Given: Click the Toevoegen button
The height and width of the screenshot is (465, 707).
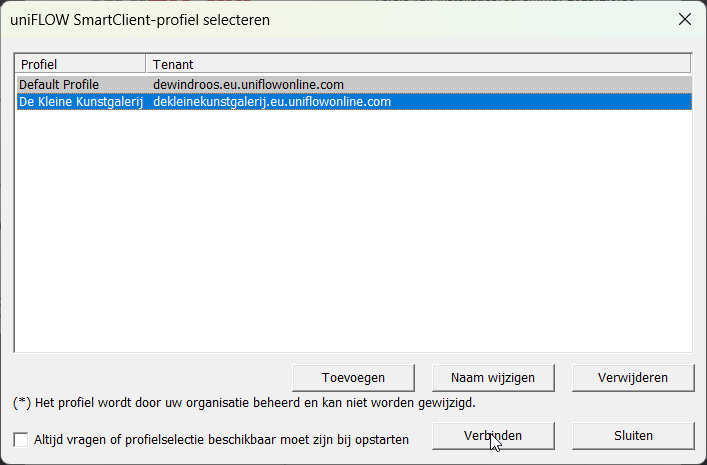Looking at the screenshot, I should 353,377.
